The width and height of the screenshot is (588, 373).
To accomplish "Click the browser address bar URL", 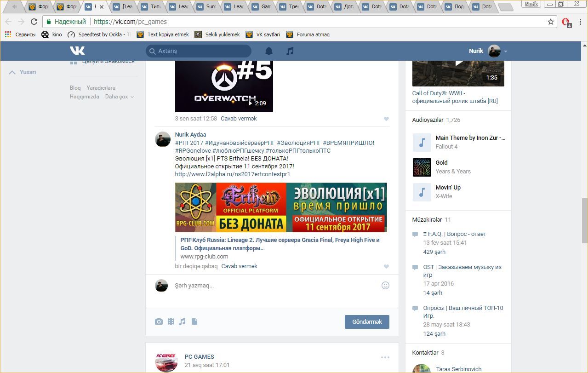I will click(x=130, y=22).
